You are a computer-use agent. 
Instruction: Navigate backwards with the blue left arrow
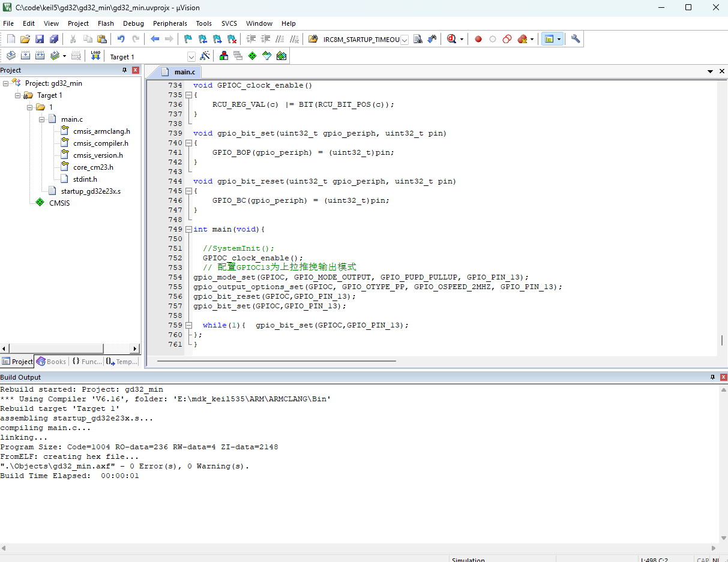[x=155, y=39]
